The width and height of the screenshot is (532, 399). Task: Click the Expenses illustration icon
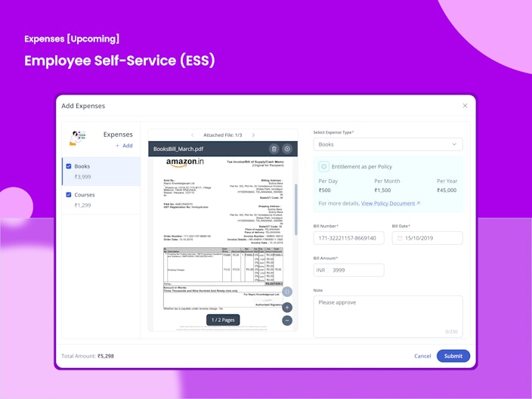[78, 138]
